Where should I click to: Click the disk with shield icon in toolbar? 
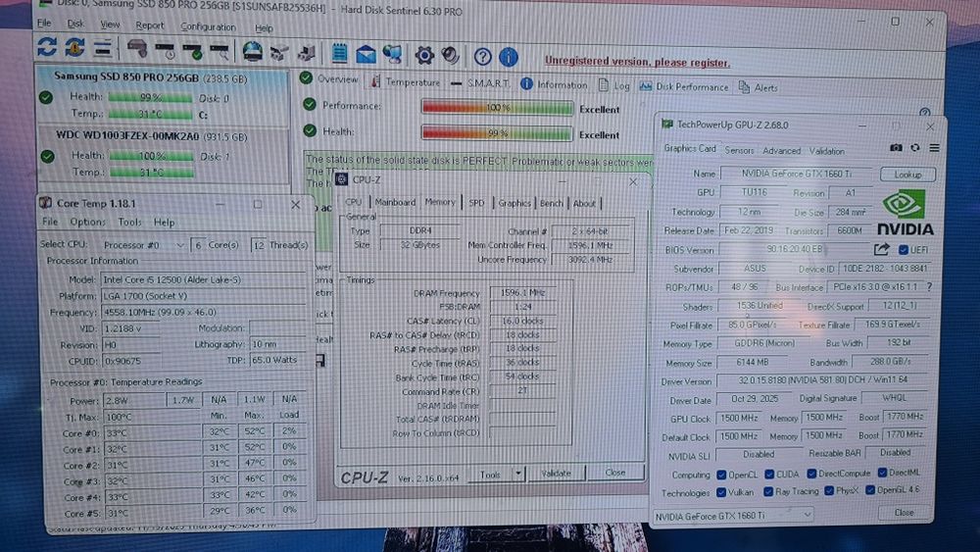[x=137, y=49]
